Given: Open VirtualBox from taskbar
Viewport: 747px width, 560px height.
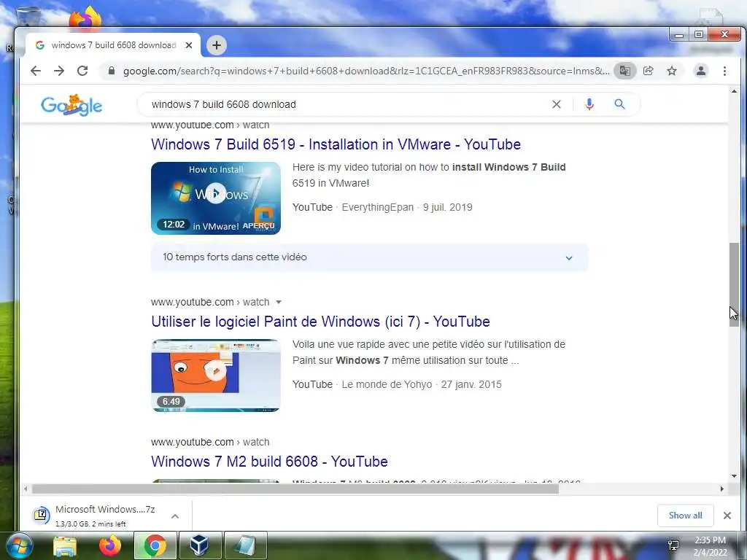Looking at the screenshot, I should tap(199, 545).
